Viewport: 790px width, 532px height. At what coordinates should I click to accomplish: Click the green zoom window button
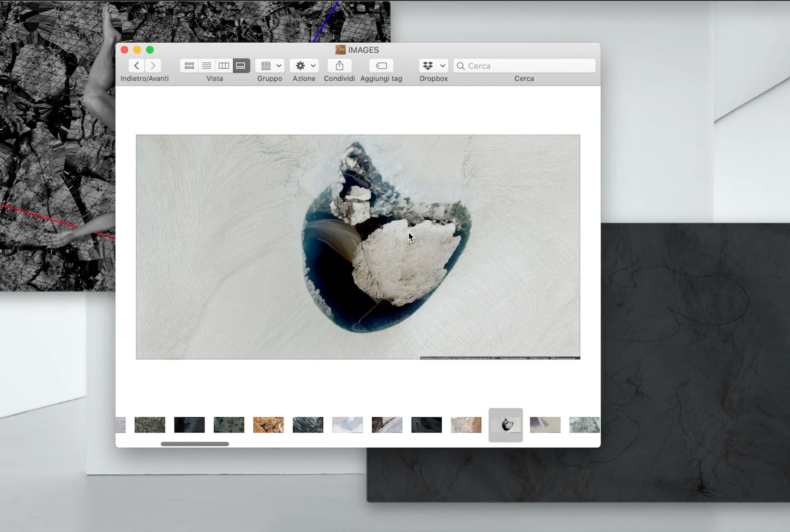150,50
